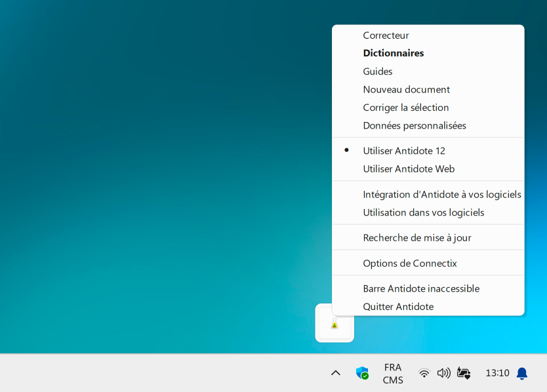The image size is (547, 392).
Task: Open Options de Connectix
Action: pos(410,264)
